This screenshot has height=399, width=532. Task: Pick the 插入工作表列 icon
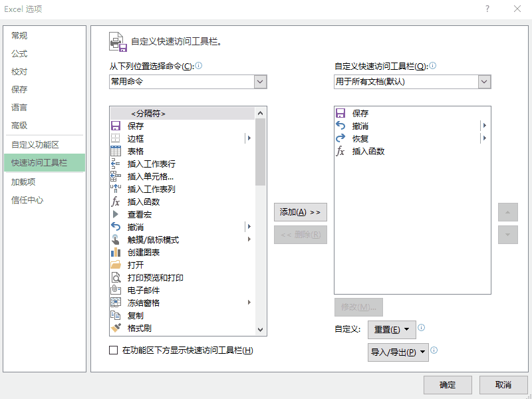tap(116, 189)
